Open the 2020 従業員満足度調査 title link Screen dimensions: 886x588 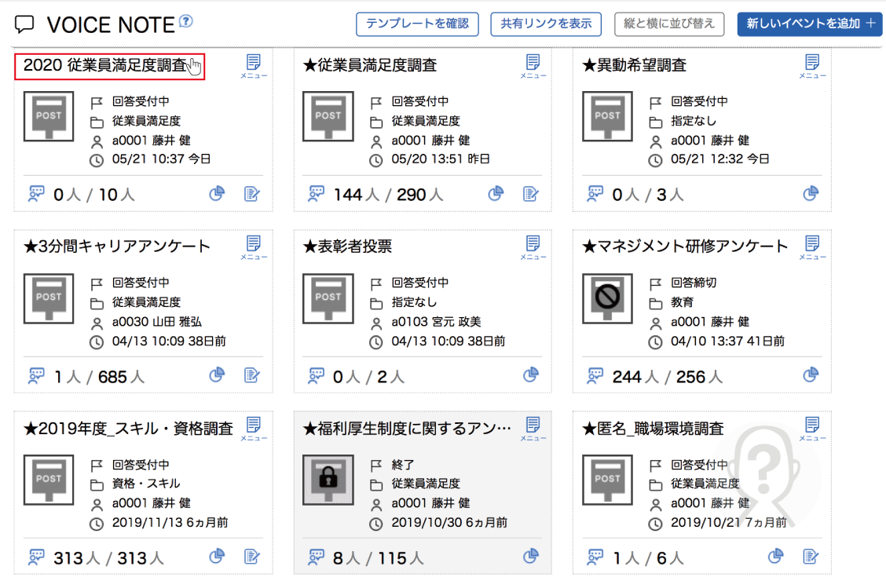tap(104, 66)
